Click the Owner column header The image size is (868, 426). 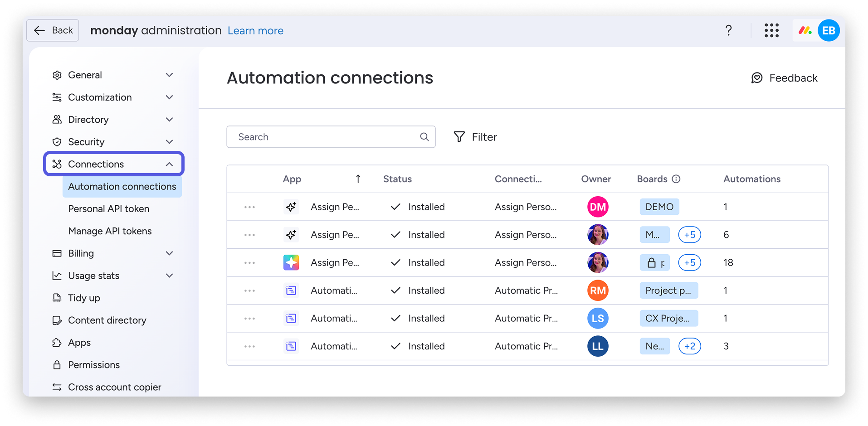coord(596,179)
